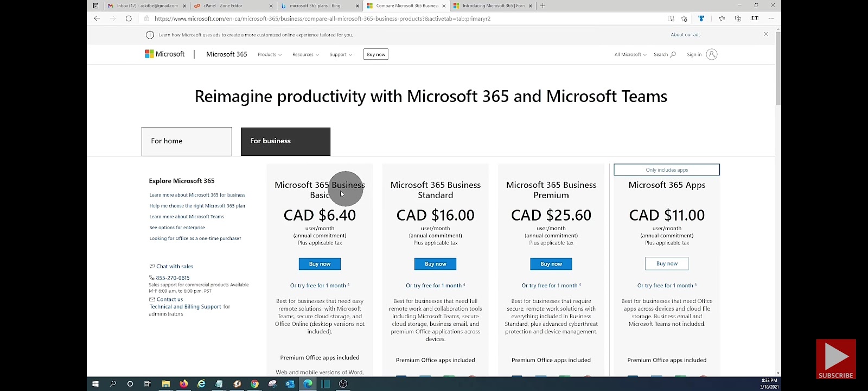Try Microsoft 365 Apps free for 1 month
The height and width of the screenshot is (391, 868).
tap(667, 286)
